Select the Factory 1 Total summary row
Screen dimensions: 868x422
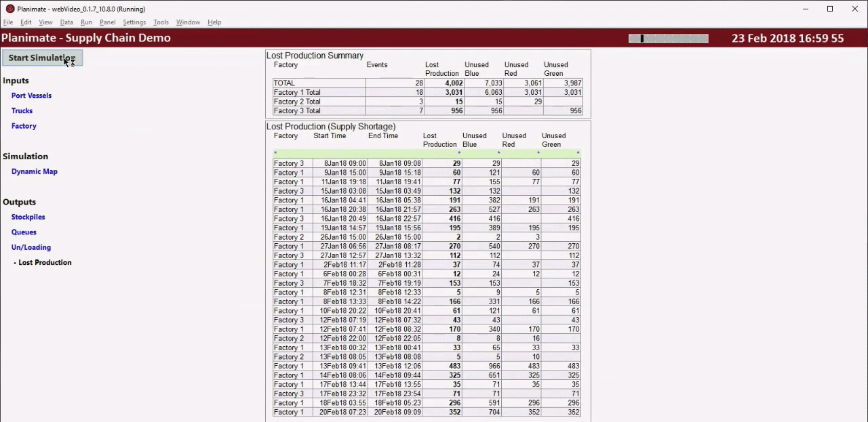[x=297, y=92]
